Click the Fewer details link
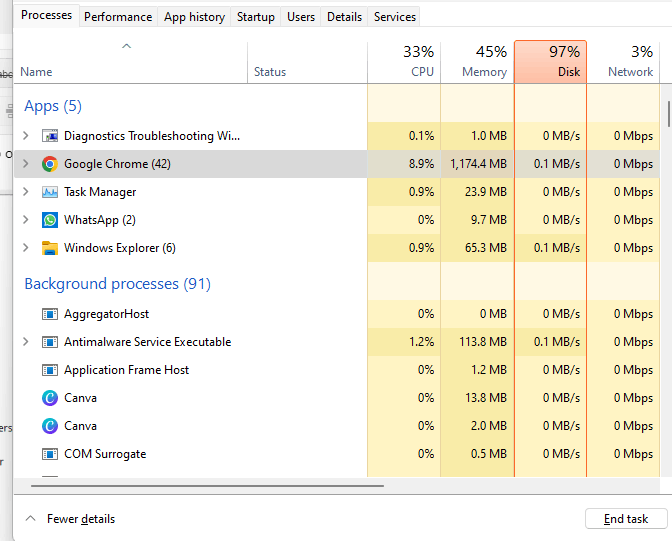 (81, 519)
